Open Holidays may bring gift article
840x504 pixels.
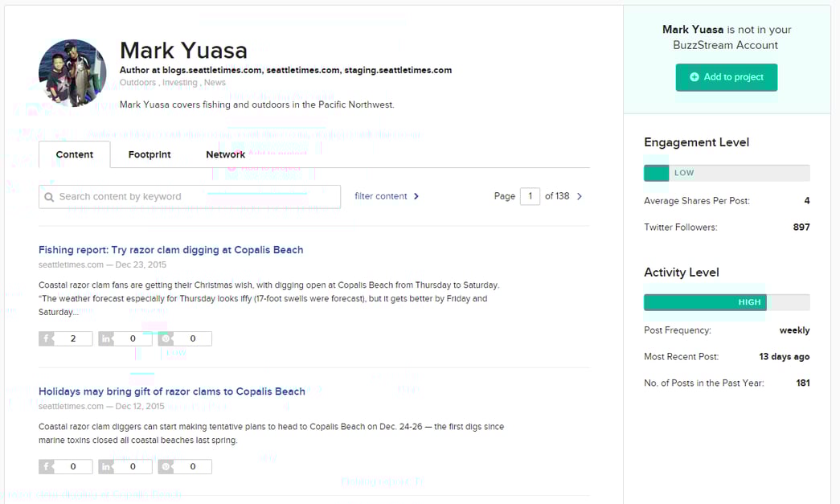coord(172,391)
